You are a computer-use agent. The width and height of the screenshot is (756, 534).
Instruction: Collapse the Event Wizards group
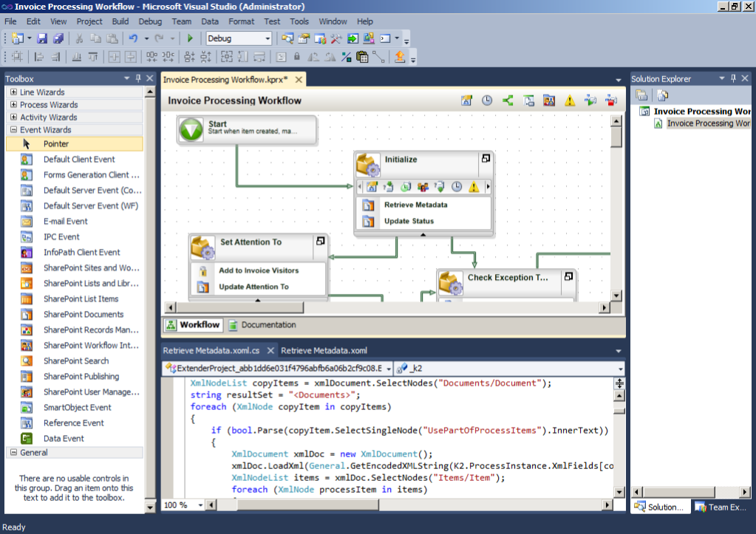[13, 130]
